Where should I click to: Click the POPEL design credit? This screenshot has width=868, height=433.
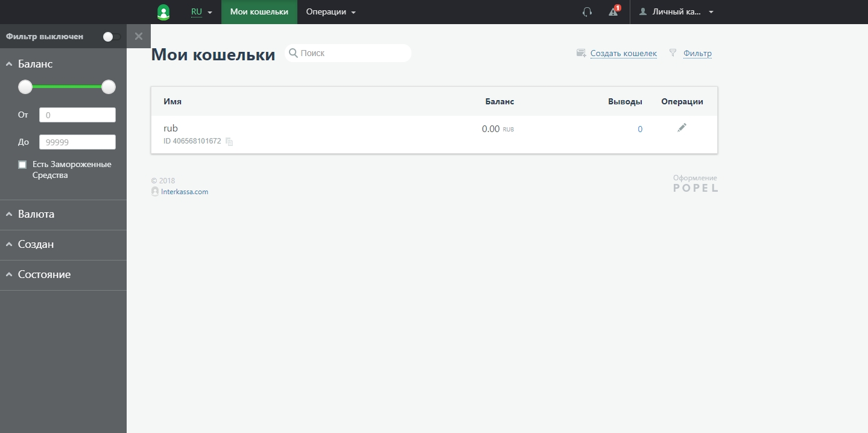click(x=695, y=188)
